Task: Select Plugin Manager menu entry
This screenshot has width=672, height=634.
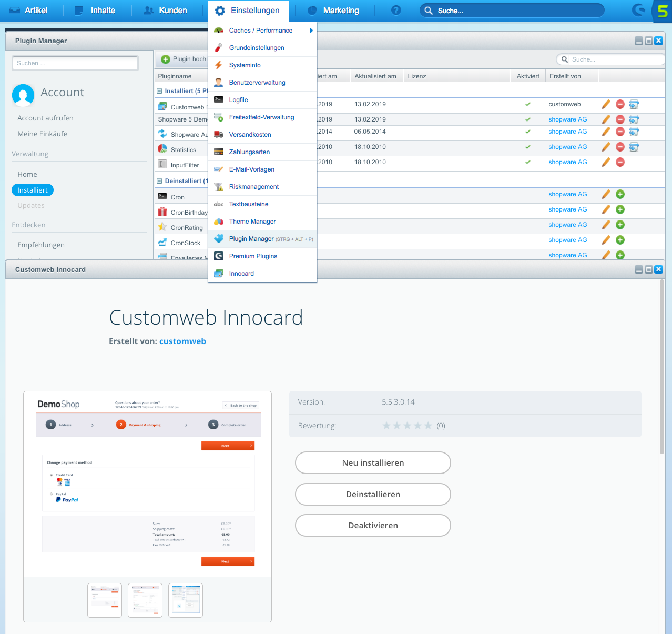Action: tap(262, 239)
